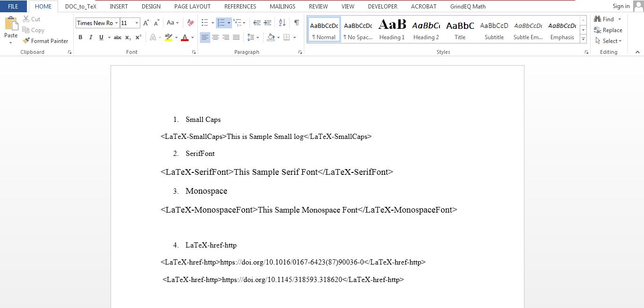Justify the paragraph text
This screenshot has height=308, width=644.
pyautogui.click(x=236, y=37)
